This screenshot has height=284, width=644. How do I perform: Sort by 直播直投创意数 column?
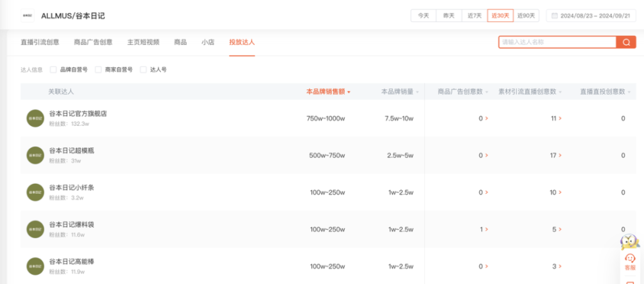click(x=605, y=92)
